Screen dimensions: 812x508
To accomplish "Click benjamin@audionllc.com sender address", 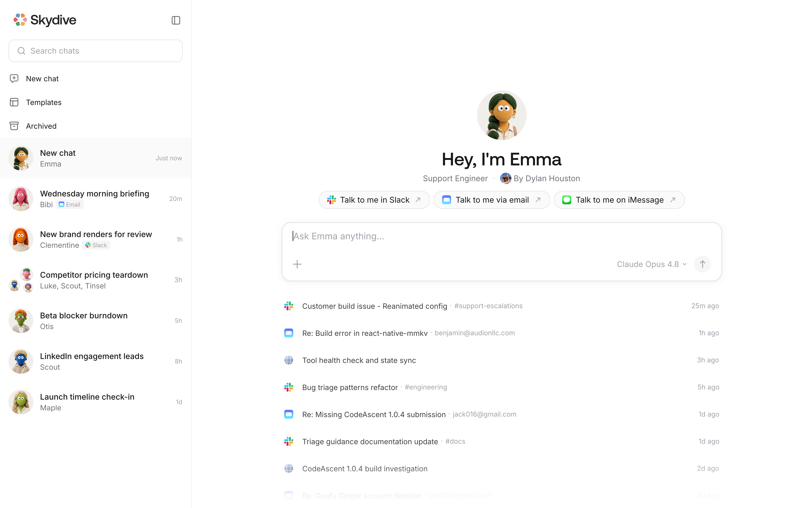I will tap(475, 333).
